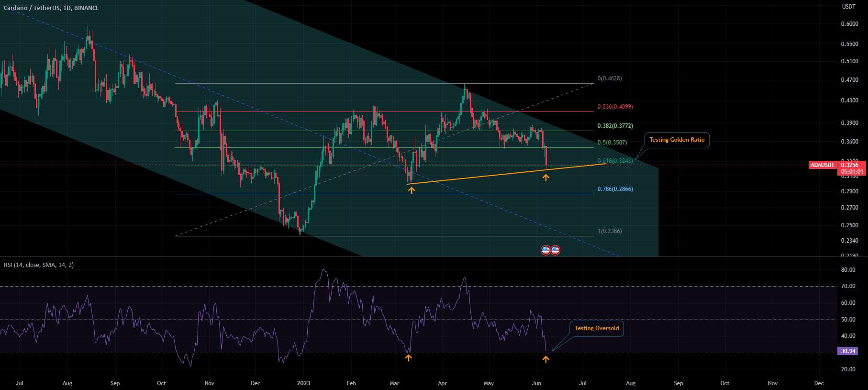Click the right US flag economic event icon
868x390 pixels.
(555, 250)
